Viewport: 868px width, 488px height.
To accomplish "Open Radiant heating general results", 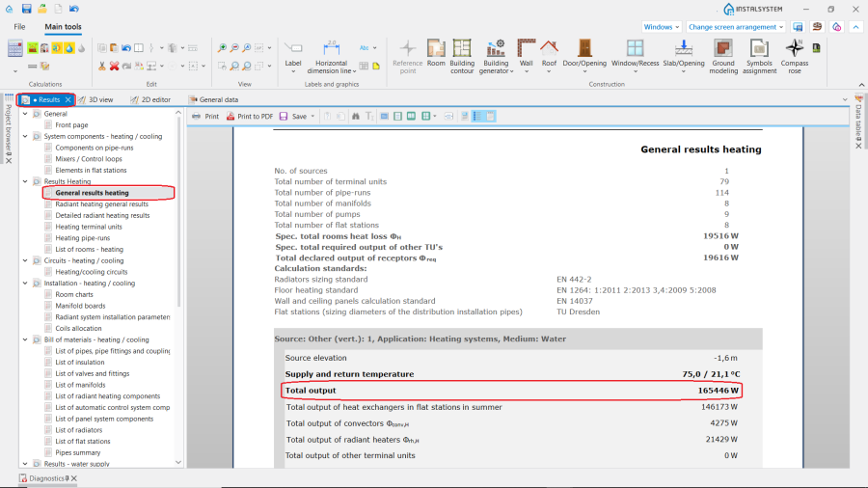I will (102, 204).
